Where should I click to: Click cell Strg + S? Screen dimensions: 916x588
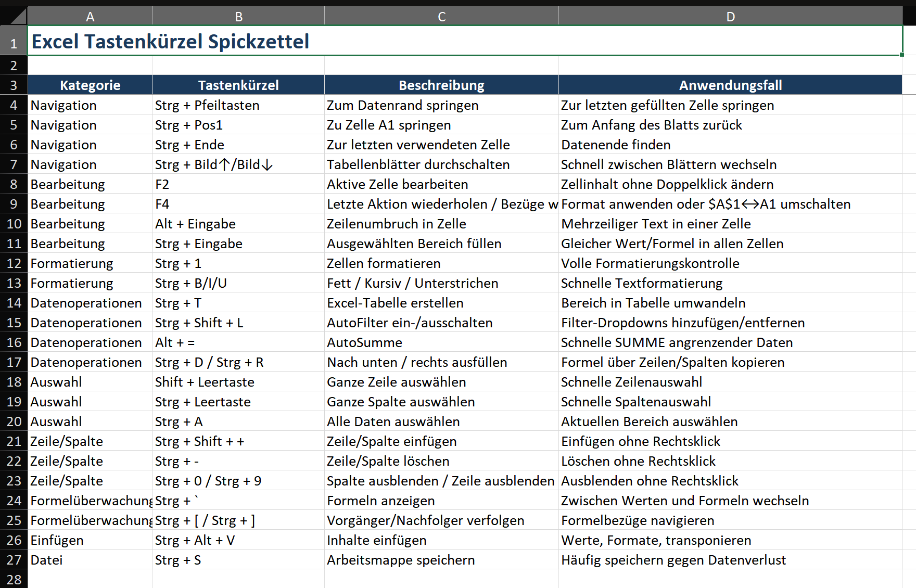[238, 560]
